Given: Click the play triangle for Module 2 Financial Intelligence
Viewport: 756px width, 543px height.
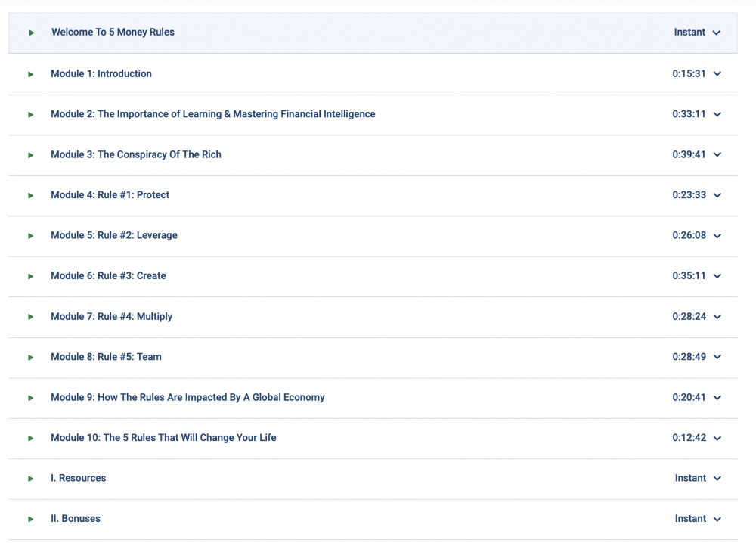Looking at the screenshot, I should pyautogui.click(x=31, y=115).
